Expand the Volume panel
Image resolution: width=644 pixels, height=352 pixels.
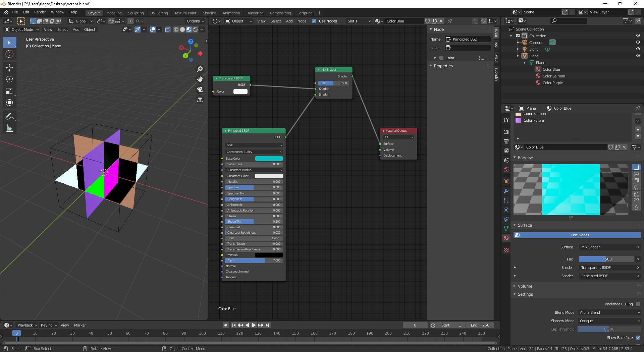click(525, 286)
